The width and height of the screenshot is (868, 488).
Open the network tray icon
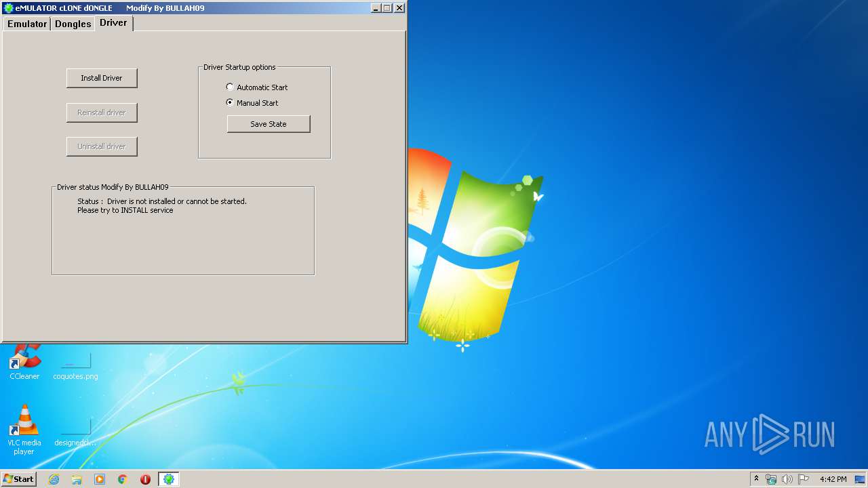click(x=771, y=479)
